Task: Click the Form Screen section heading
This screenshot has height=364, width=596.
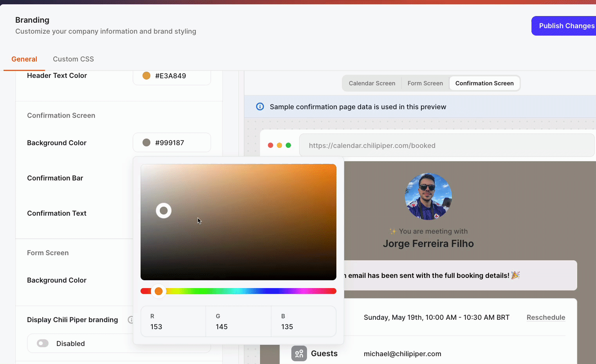Action: click(x=48, y=253)
